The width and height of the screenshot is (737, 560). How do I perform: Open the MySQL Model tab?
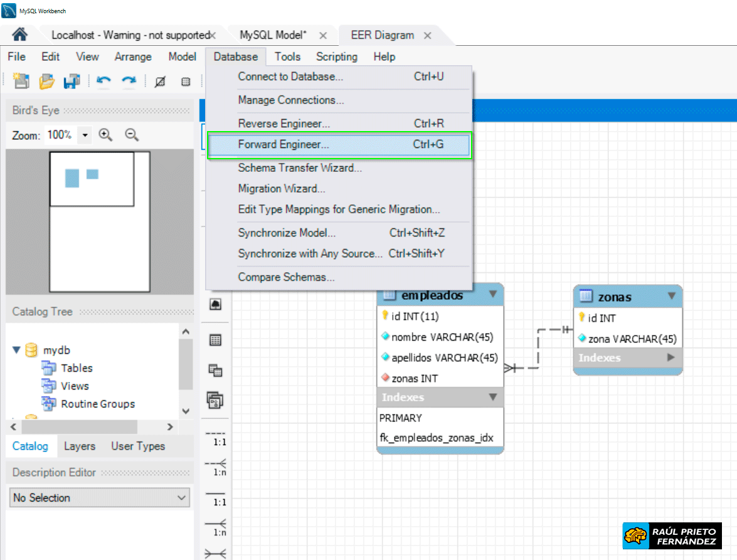click(273, 35)
